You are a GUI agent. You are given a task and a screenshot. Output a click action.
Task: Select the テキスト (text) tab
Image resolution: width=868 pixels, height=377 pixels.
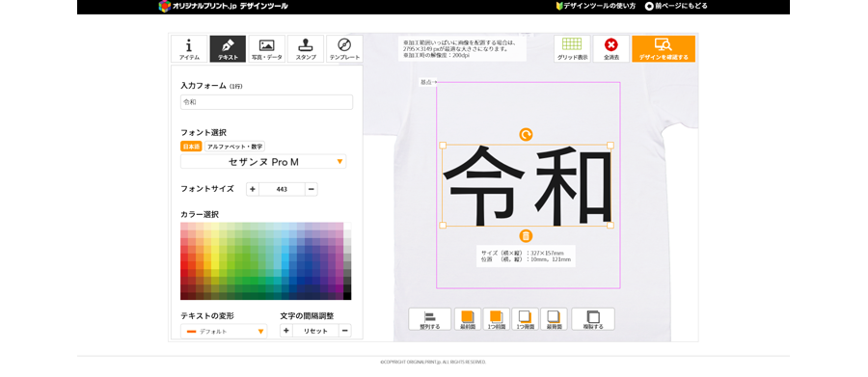pyautogui.click(x=228, y=49)
